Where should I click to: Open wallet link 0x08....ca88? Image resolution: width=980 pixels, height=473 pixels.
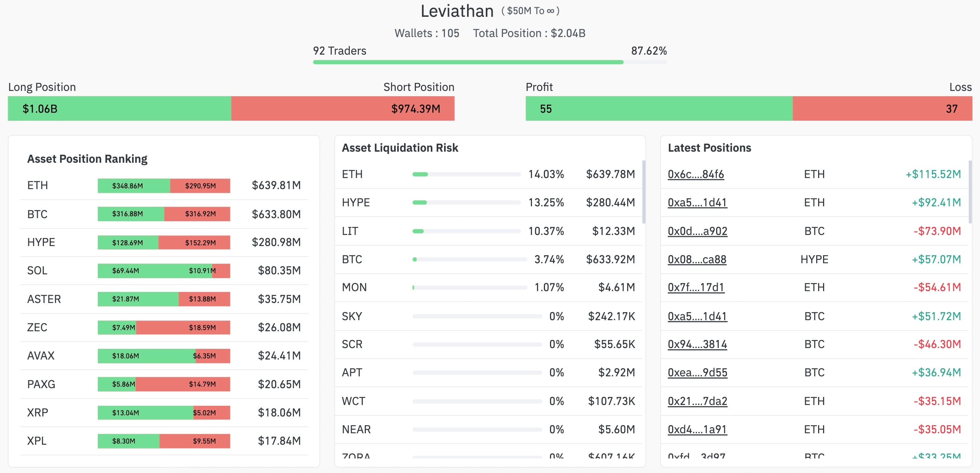tap(697, 259)
